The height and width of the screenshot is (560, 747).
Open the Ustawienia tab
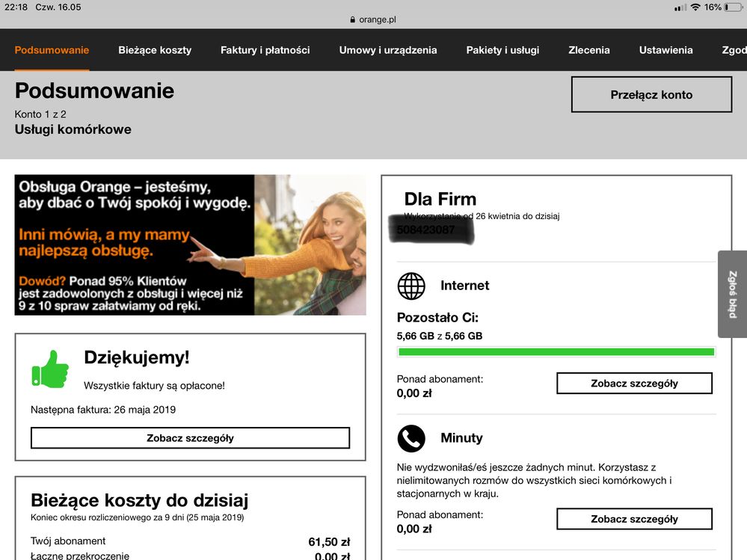click(665, 50)
